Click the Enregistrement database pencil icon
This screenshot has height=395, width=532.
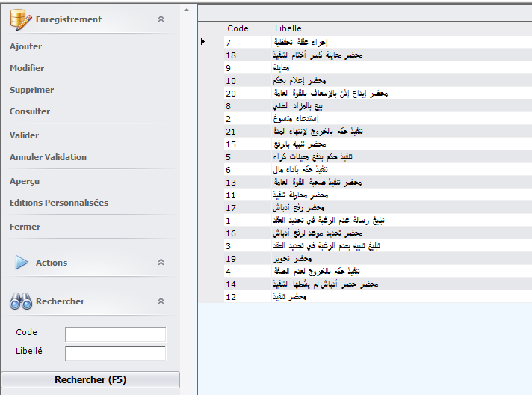pyautogui.click(x=20, y=19)
